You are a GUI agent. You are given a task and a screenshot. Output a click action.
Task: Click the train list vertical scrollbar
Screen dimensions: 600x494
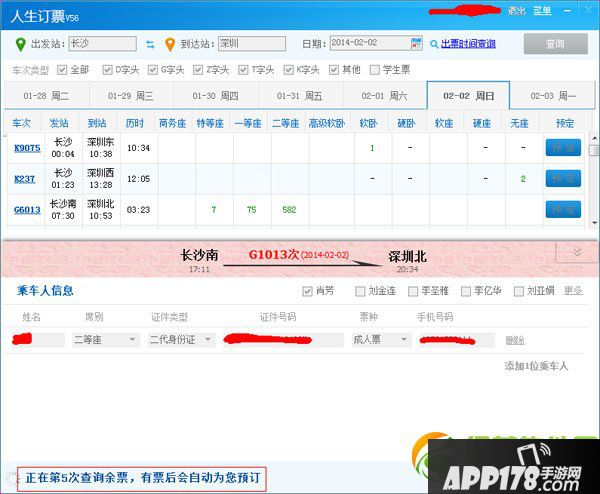click(593, 180)
